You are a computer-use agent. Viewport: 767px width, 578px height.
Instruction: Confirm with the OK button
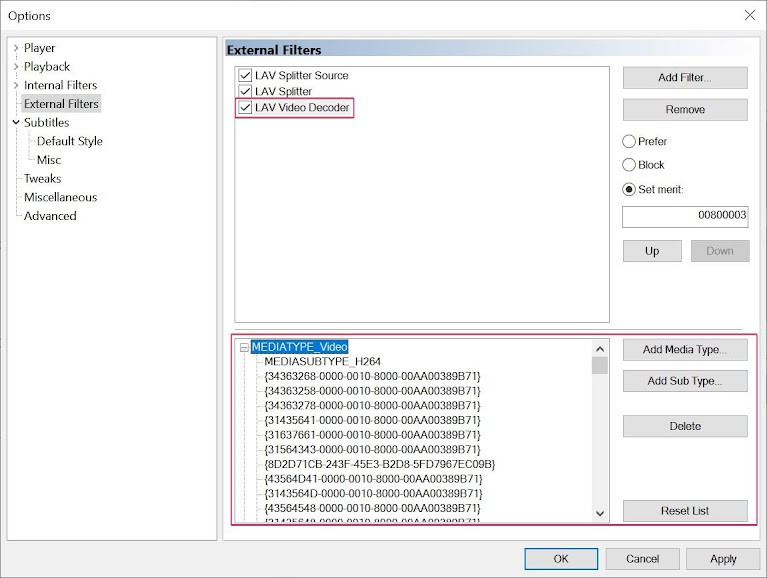point(561,559)
